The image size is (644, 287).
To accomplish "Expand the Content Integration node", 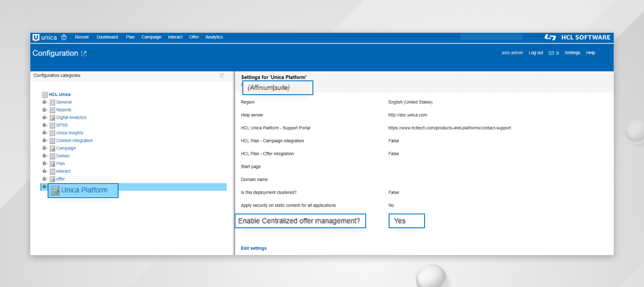I will 44,140.
